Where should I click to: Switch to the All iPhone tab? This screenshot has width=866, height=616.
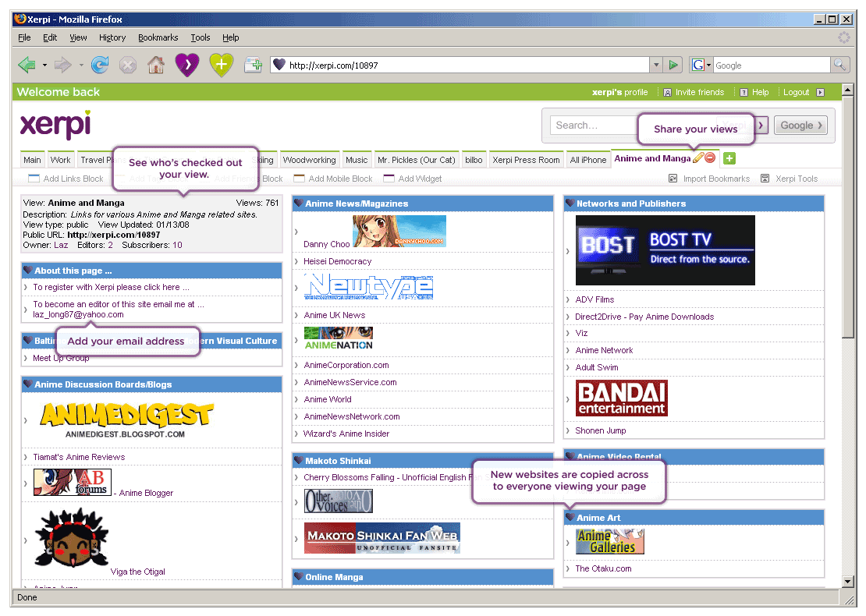[x=588, y=160]
